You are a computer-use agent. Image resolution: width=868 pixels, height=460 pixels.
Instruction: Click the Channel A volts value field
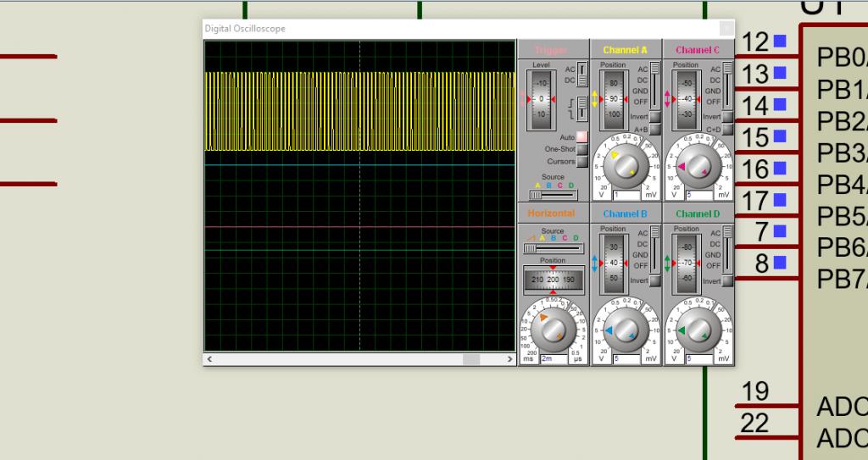[626, 195]
